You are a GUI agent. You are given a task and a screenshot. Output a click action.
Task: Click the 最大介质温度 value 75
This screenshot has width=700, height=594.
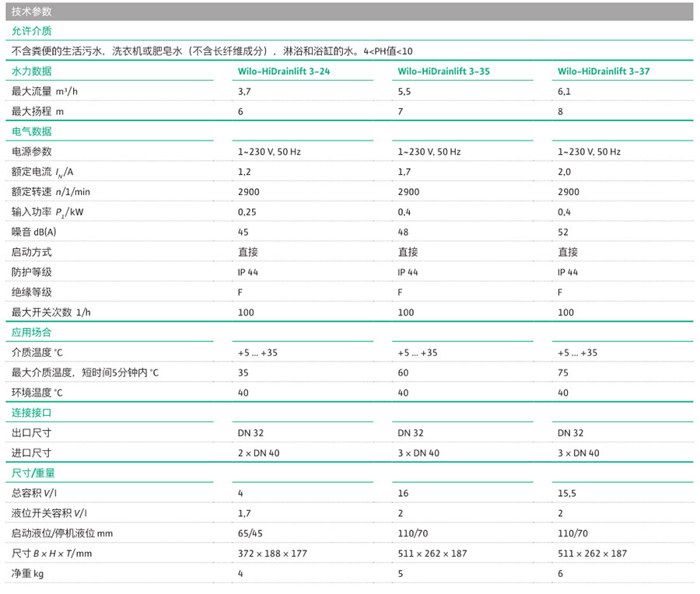tap(563, 372)
